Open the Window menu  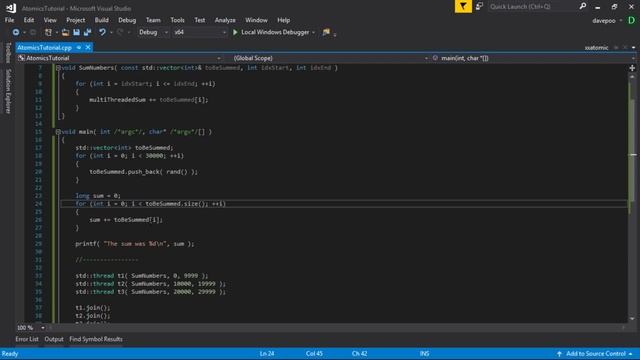[256, 20]
